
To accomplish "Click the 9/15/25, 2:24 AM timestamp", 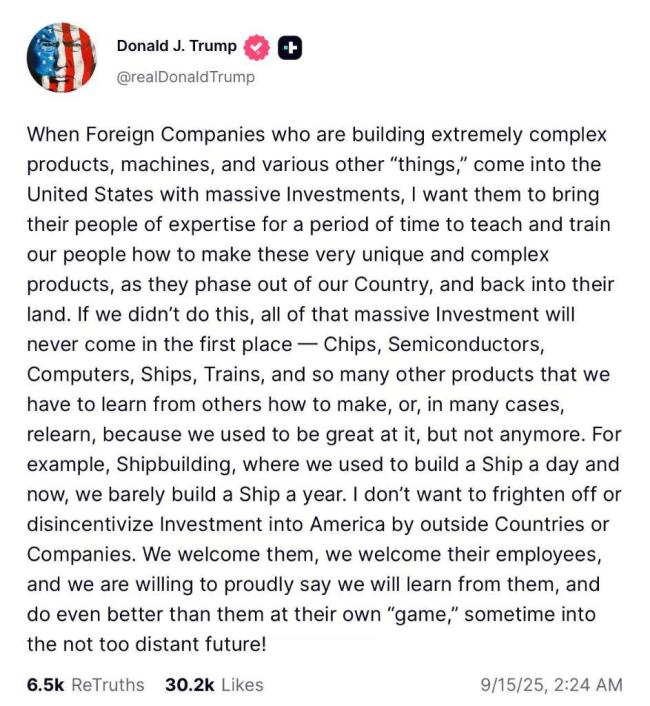I will [x=551, y=685].
